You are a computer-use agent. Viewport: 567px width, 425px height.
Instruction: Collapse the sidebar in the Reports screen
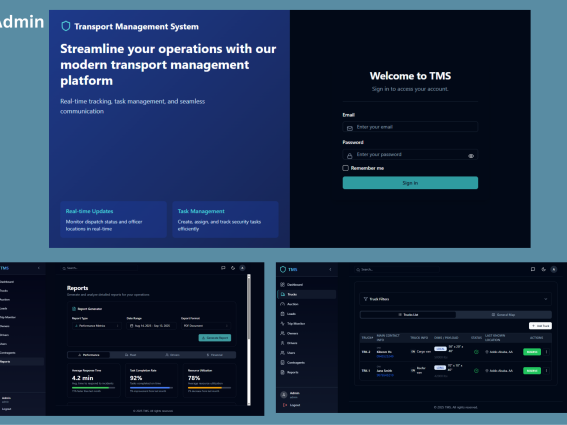click(39, 268)
